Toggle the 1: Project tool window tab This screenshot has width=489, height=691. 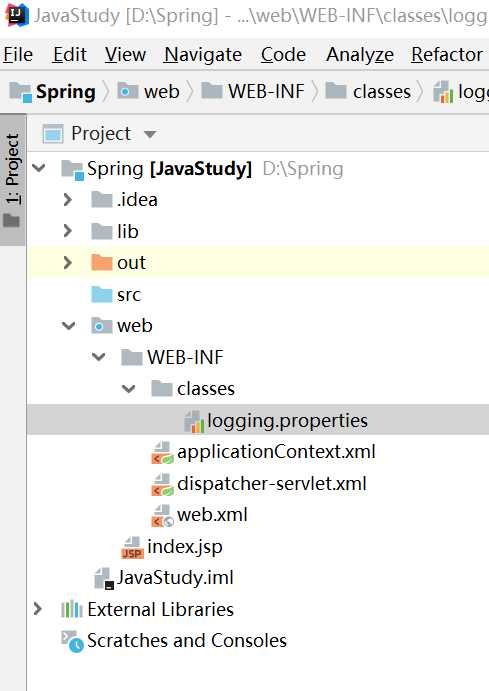click(13, 179)
